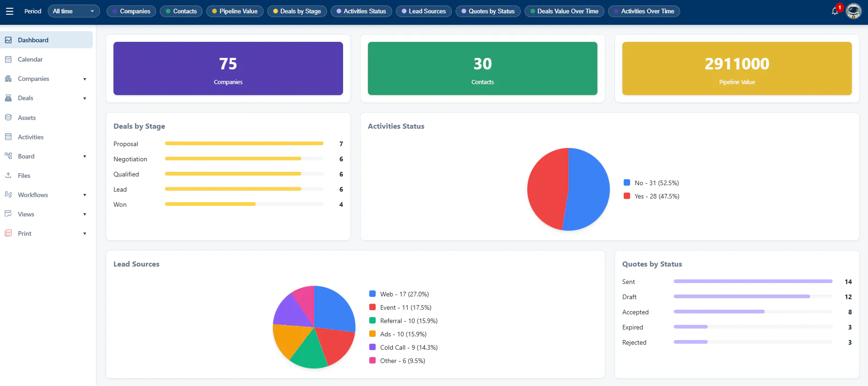Viewport: 868px width, 386px height.
Task: Select Companies label in the sidebar
Action: [34, 79]
